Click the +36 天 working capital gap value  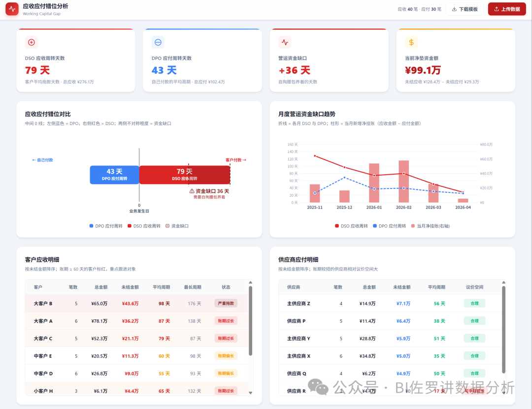(294, 70)
